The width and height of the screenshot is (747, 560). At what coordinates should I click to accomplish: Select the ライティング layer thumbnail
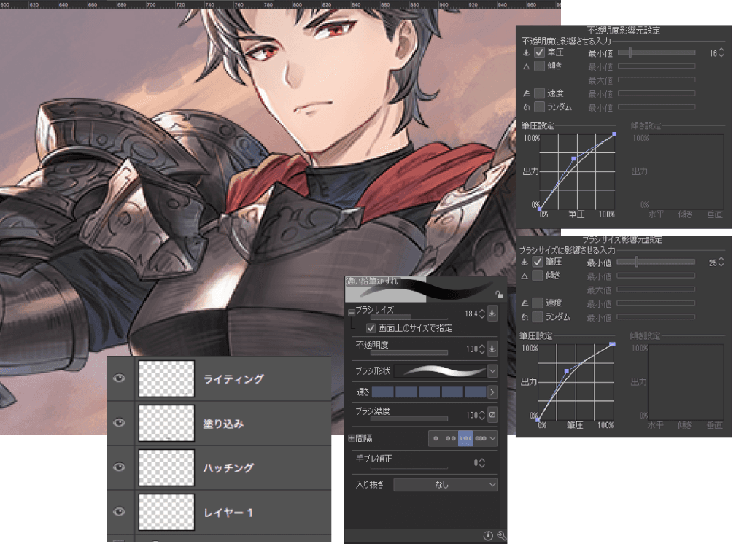coord(167,378)
